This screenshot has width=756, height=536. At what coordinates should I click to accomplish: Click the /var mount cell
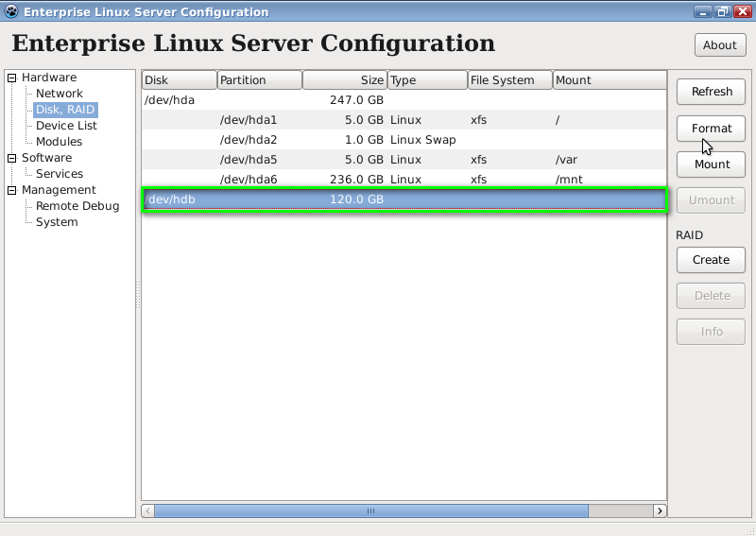click(566, 160)
